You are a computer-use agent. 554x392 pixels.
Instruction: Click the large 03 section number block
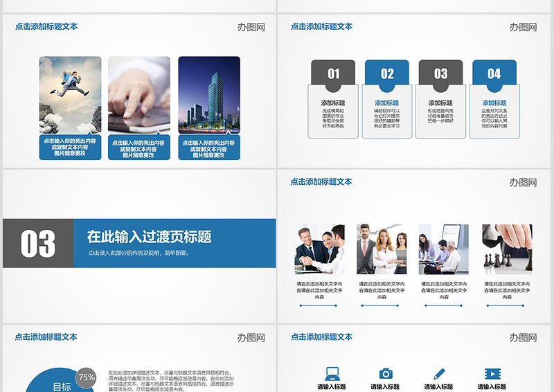pos(38,243)
